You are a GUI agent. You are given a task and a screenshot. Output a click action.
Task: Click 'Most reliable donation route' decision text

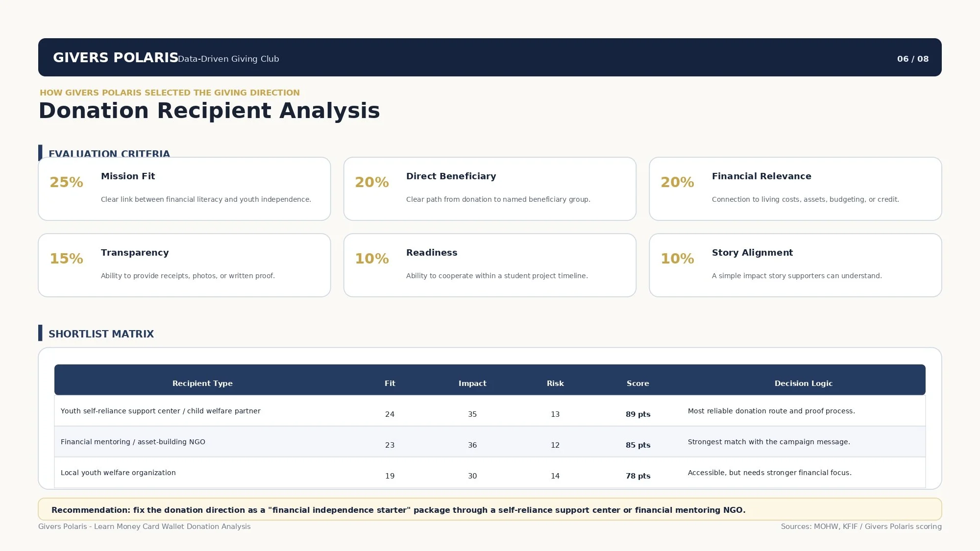pyautogui.click(x=771, y=411)
